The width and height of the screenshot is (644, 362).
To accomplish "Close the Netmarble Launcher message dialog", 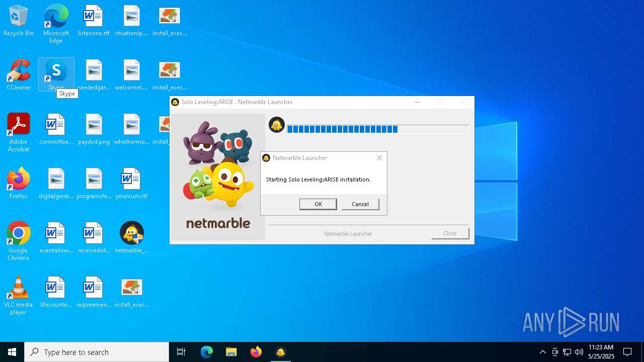I will pyautogui.click(x=379, y=158).
